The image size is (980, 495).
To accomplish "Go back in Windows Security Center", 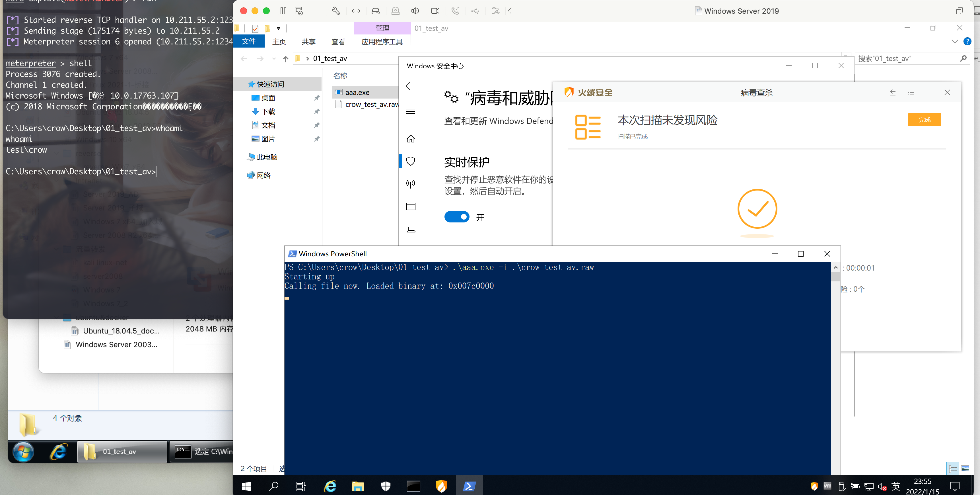I will coord(411,86).
